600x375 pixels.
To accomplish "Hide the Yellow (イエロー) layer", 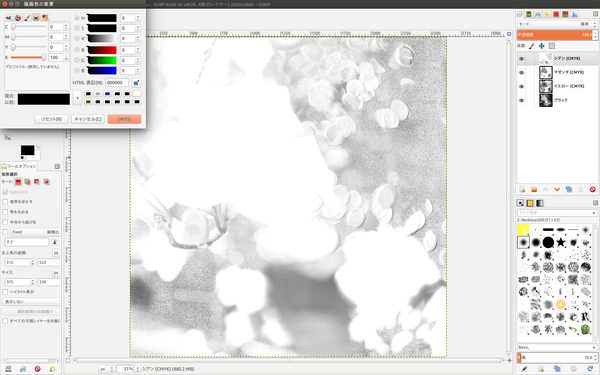I will tap(521, 86).
